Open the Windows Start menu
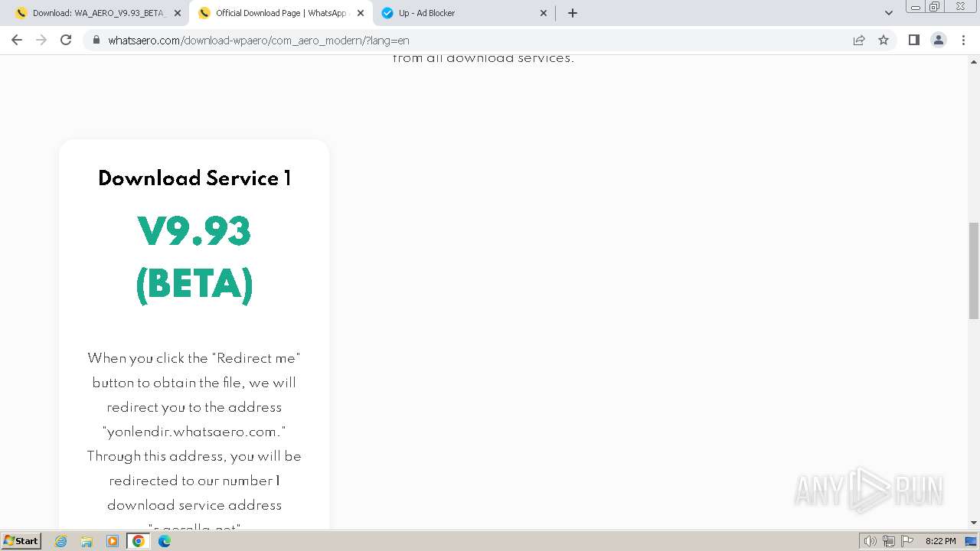The height and width of the screenshot is (551, 980). coord(21,540)
